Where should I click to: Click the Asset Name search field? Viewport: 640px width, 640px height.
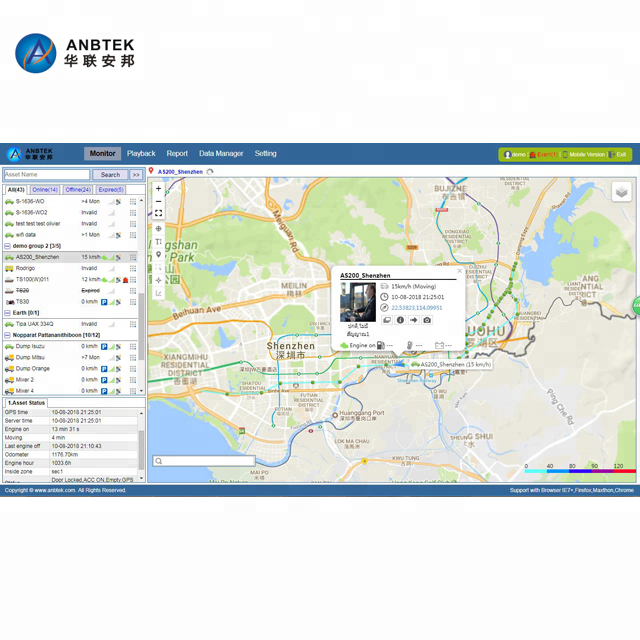47,175
